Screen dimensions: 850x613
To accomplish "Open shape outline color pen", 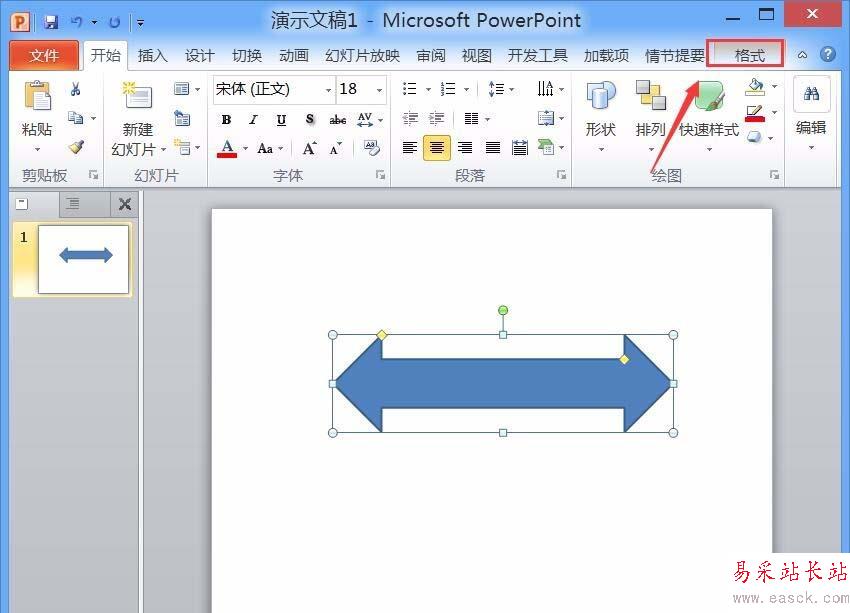I will click(x=755, y=113).
